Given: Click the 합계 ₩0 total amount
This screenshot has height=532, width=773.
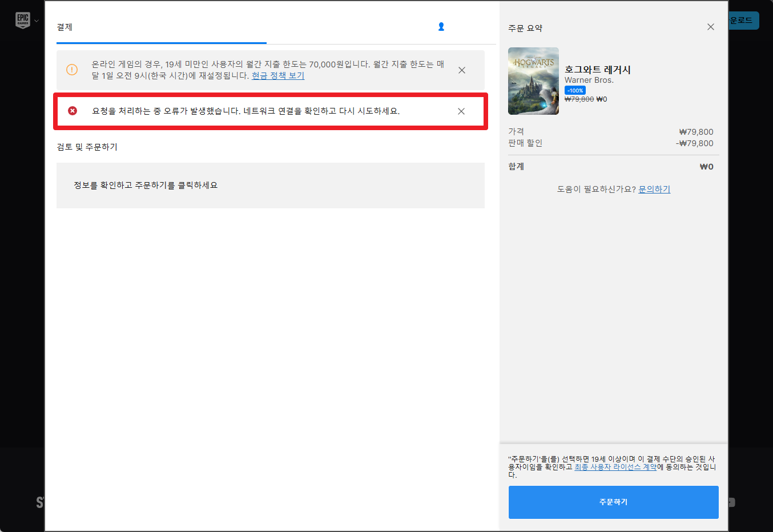Looking at the screenshot, I should tap(707, 167).
